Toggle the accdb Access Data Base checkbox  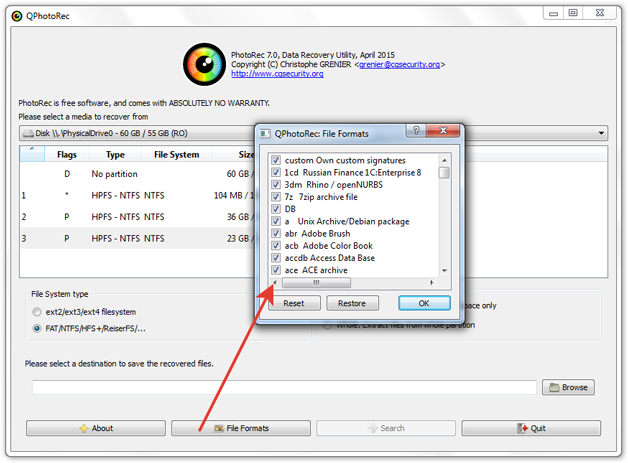pos(276,258)
